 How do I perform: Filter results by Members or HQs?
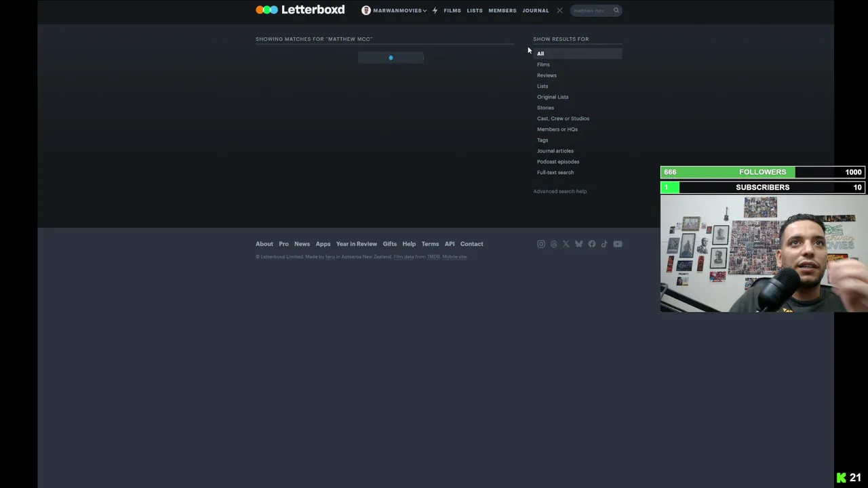(x=557, y=129)
